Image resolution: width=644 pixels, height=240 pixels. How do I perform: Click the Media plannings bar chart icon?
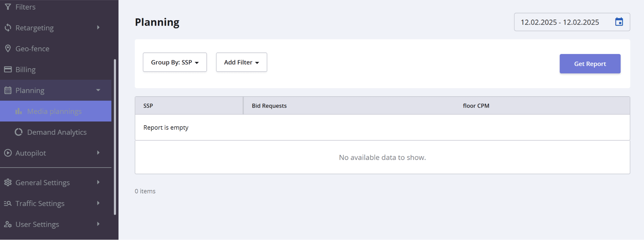[x=19, y=111]
